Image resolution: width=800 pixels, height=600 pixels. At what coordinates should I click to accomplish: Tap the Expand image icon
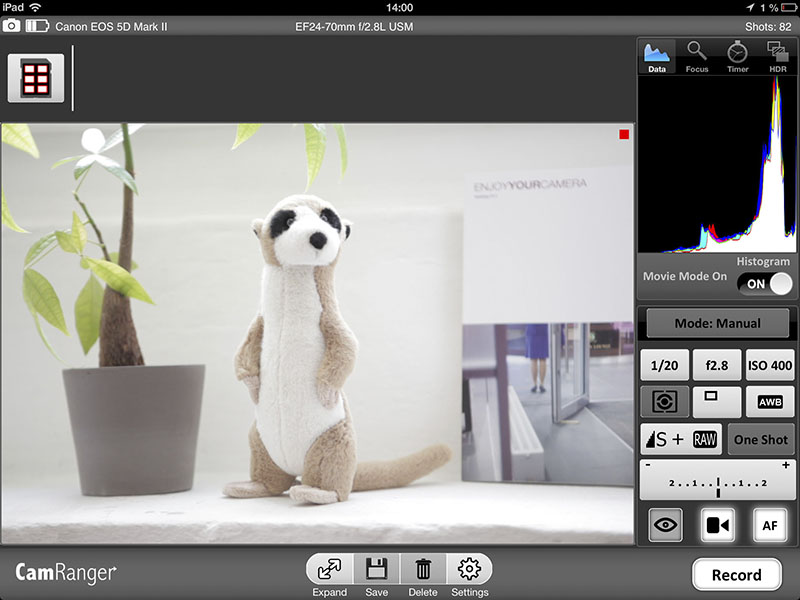click(x=329, y=570)
